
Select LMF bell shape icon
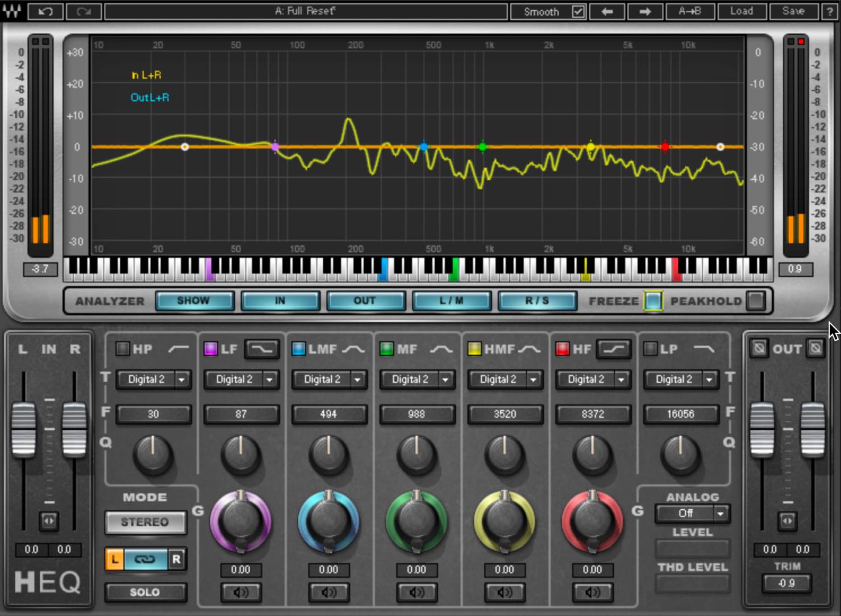click(x=353, y=349)
